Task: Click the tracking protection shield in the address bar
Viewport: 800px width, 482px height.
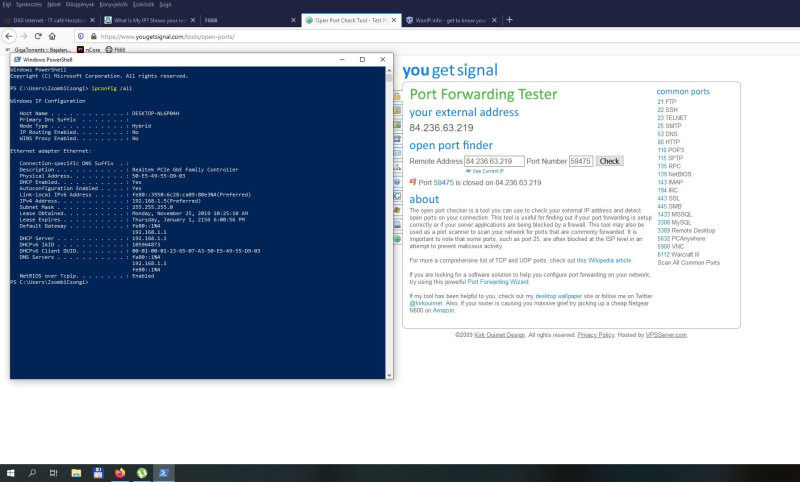Action: (x=81, y=36)
